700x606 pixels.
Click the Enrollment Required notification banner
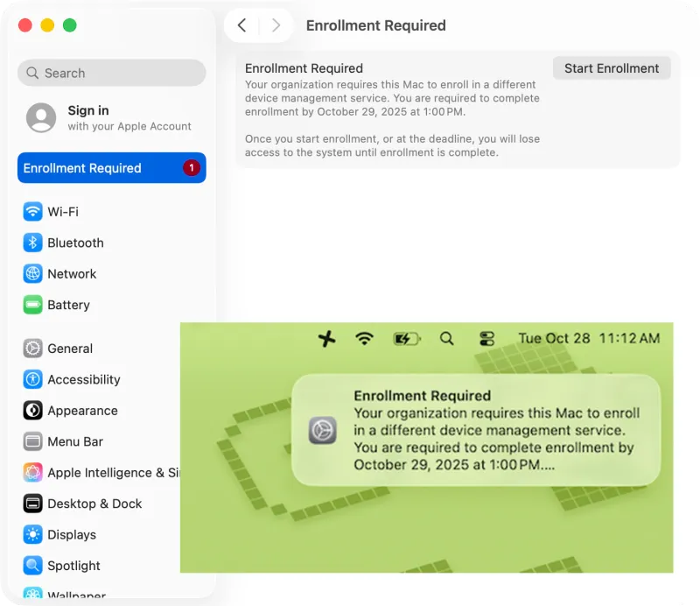[477, 430]
